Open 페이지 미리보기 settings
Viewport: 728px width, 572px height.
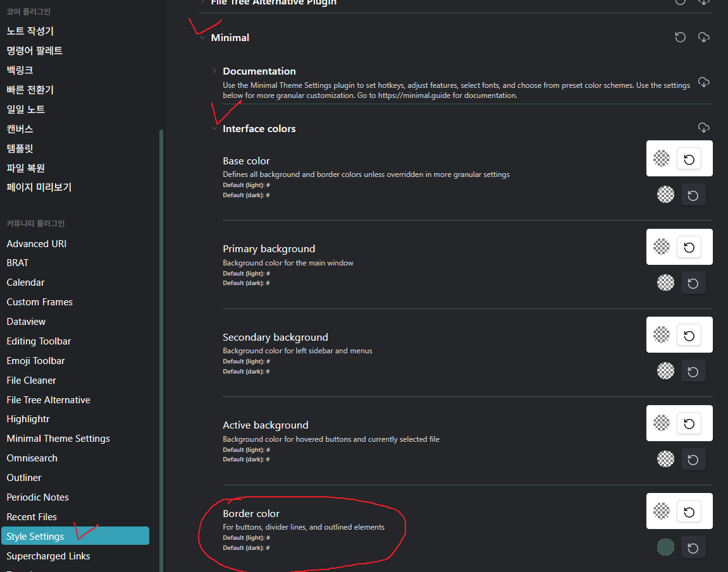point(39,188)
